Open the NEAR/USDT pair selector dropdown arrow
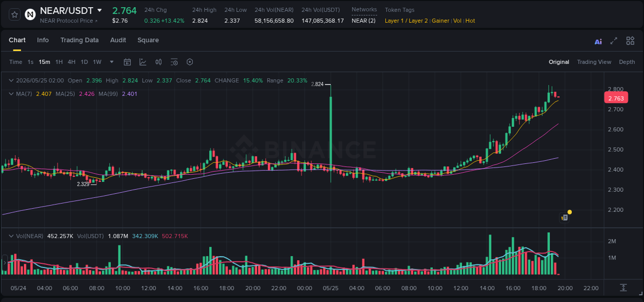The height and width of the screenshot is (302, 644). (99, 10)
